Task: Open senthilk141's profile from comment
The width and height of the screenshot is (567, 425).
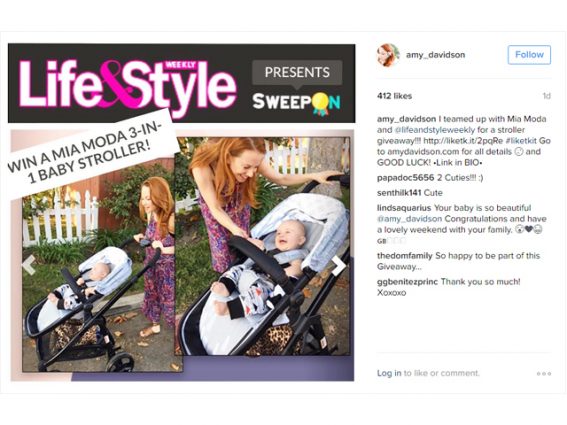Action: [x=399, y=193]
